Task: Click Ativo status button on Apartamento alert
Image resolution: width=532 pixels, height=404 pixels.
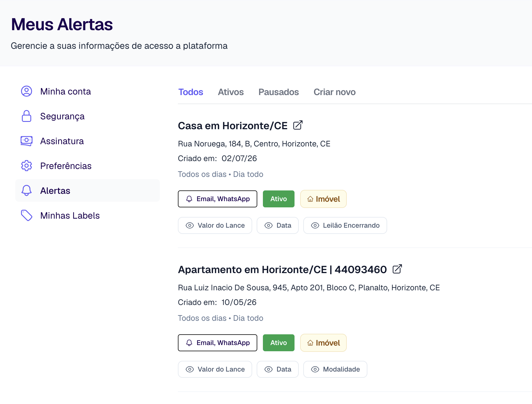Action: click(279, 343)
